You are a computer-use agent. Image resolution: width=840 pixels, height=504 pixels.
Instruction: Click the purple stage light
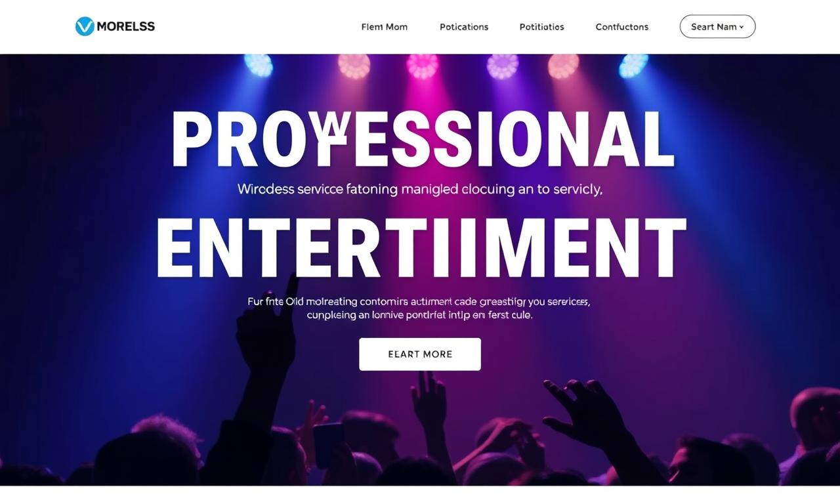(x=503, y=66)
